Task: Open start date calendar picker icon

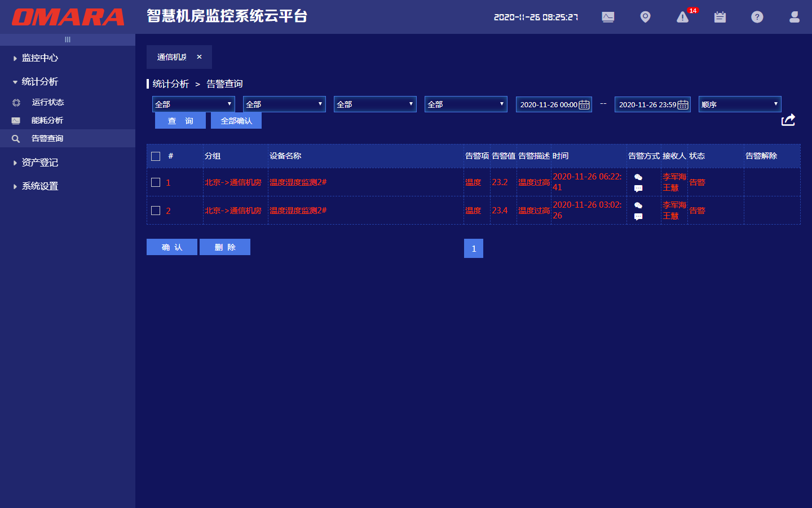Action: pos(584,105)
